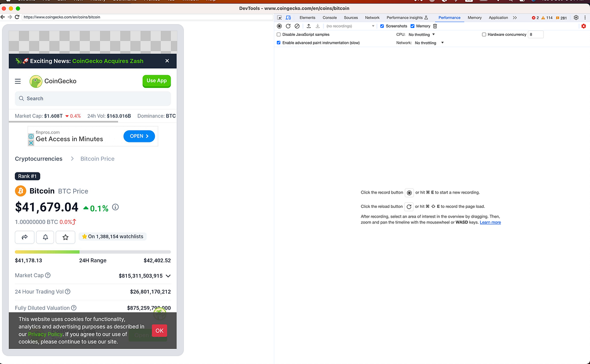
Task: Click the bell icon to set price alert
Action: 45,236
